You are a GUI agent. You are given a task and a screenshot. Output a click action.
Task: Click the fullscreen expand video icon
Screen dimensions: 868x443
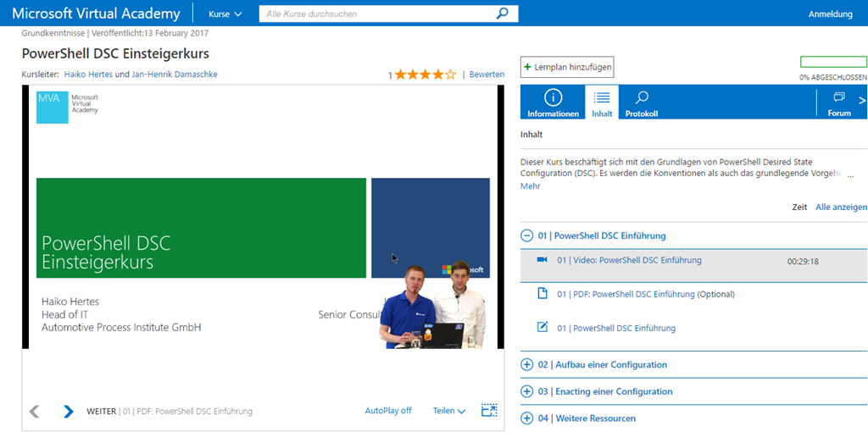[489, 411]
